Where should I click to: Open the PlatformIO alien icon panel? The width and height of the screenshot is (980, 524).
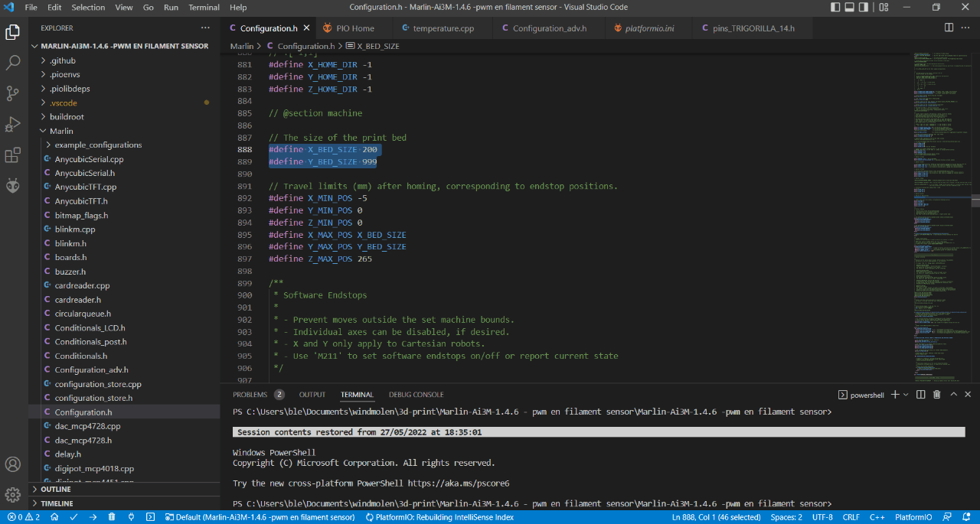13,186
